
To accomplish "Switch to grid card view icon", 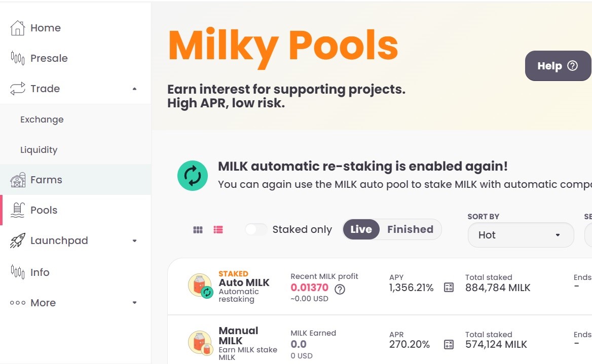I will pyautogui.click(x=198, y=230).
